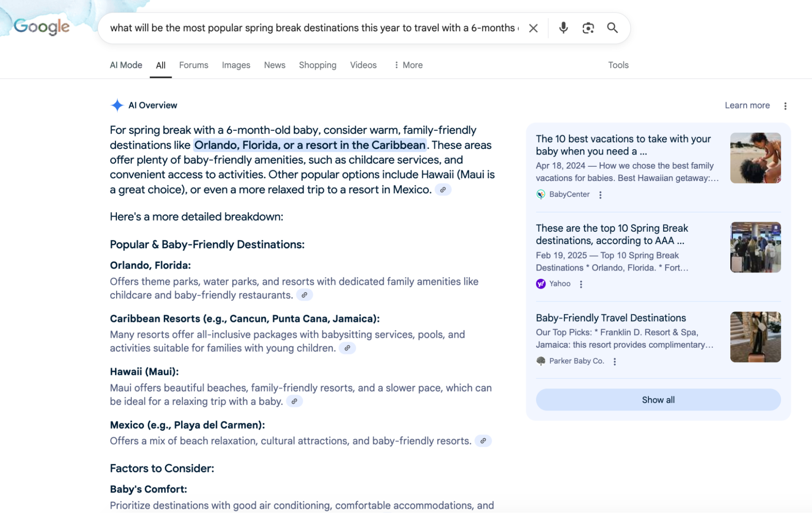The width and height of the screenshot is (812, 513).
Task: Click the BabyCenter article thumbnail image
Action: (x=755, y=158)
